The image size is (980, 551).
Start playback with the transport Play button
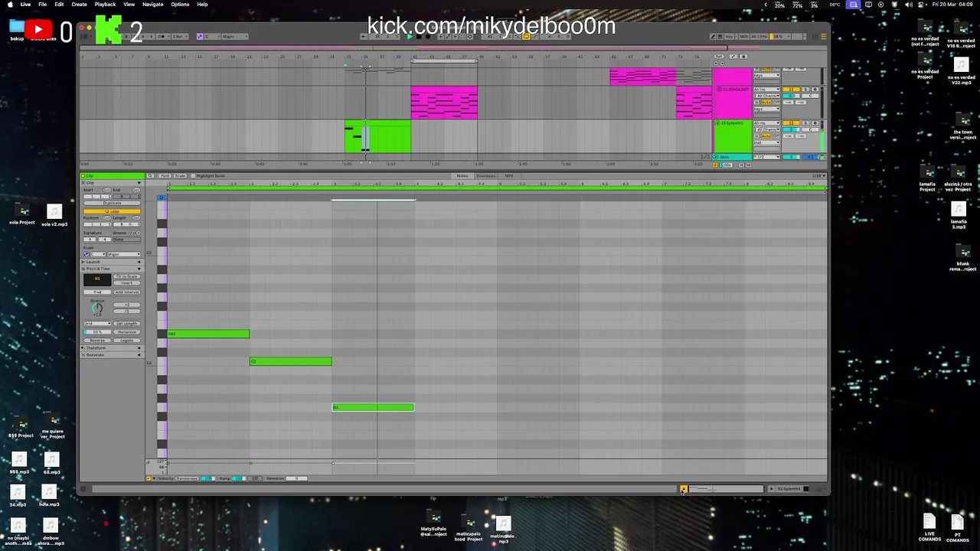[x=410, y=36]
